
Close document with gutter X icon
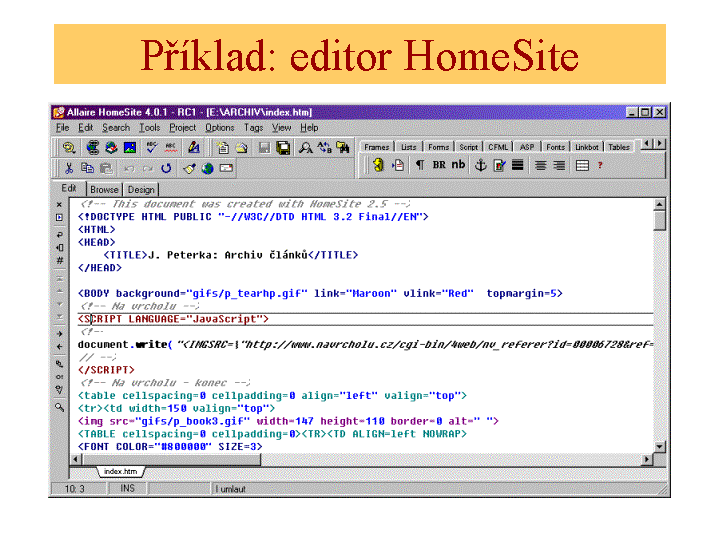tap(59, 204)
